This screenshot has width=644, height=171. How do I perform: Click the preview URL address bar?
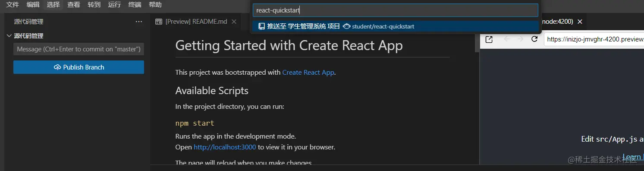[594, 39]
